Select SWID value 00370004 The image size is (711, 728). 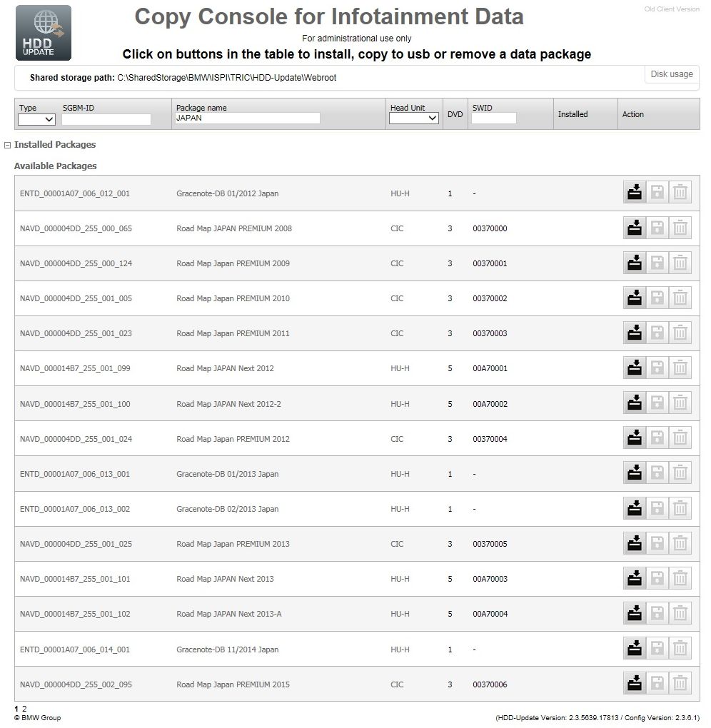tap(490, 439)
